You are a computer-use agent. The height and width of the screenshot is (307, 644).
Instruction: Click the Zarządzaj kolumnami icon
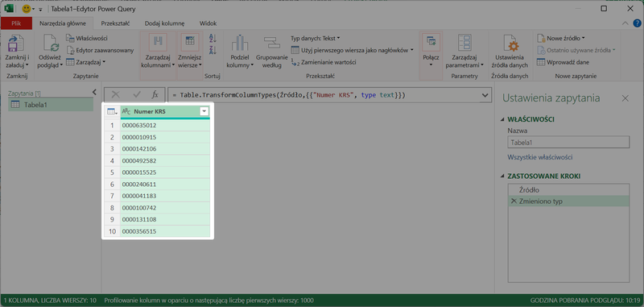coord(158,43)
